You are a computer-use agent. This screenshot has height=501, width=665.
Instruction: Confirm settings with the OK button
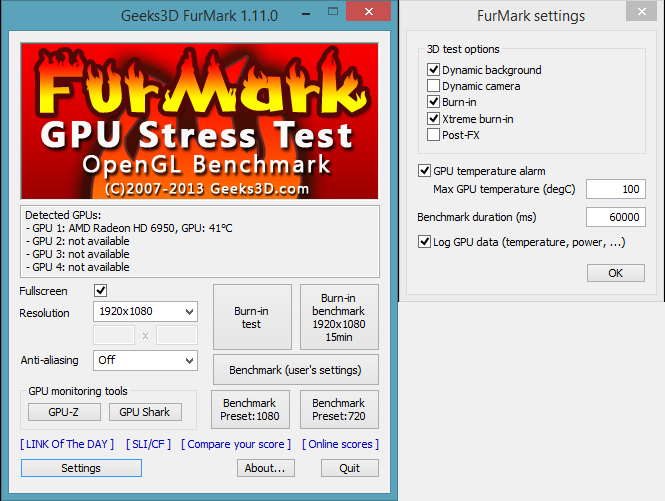click(x=616, y=273)
